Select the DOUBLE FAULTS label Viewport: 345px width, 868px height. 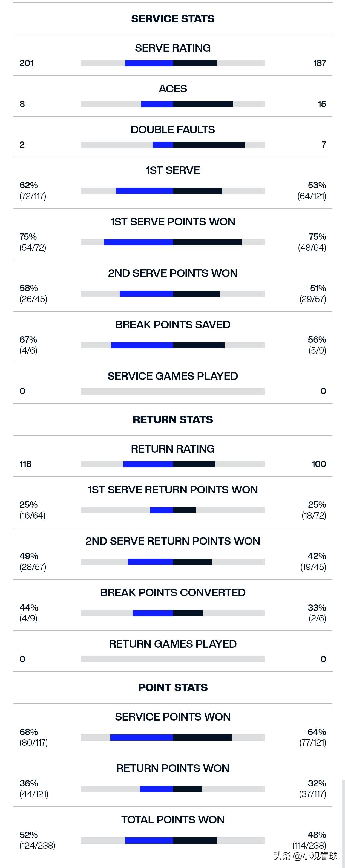click(173, 130)
